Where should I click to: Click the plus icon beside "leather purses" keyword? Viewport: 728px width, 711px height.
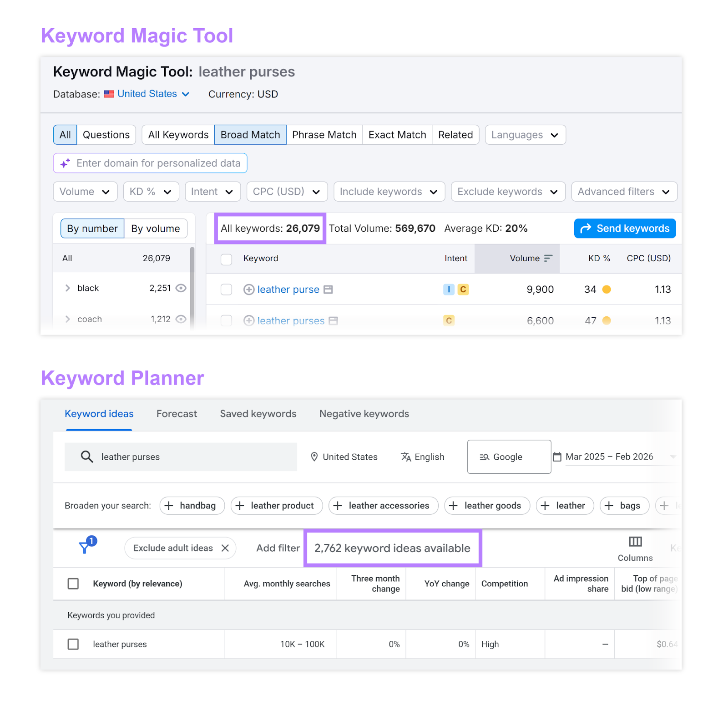pyautogui.click(x=249, y=320)
